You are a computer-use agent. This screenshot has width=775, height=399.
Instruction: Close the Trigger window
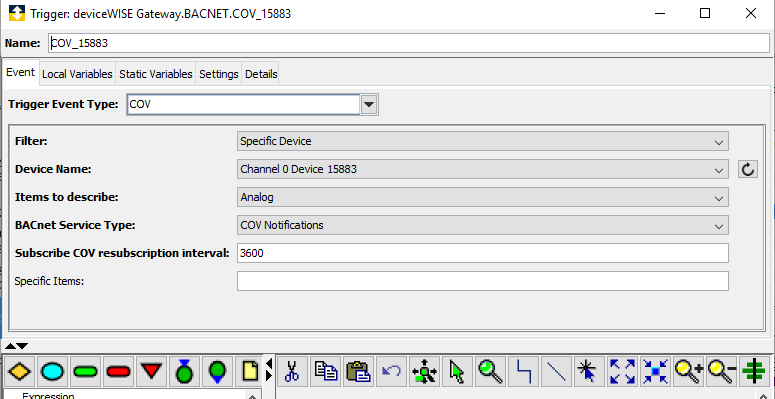751,13
